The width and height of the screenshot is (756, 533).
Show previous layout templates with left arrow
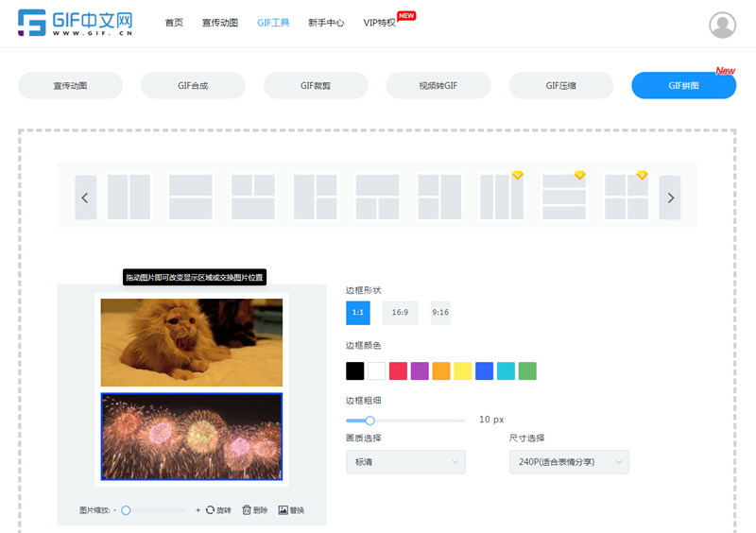pyautogui.click(x=85, y=198)
